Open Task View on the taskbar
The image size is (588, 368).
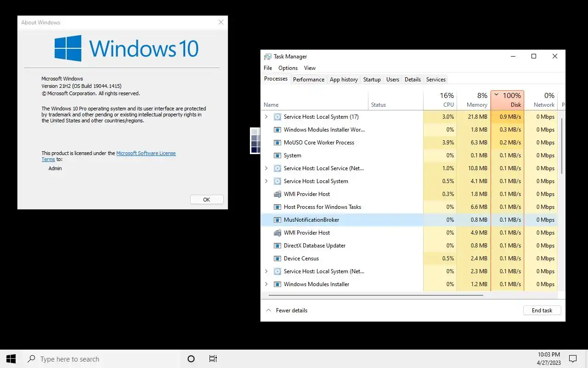click(x=213, y=359)
